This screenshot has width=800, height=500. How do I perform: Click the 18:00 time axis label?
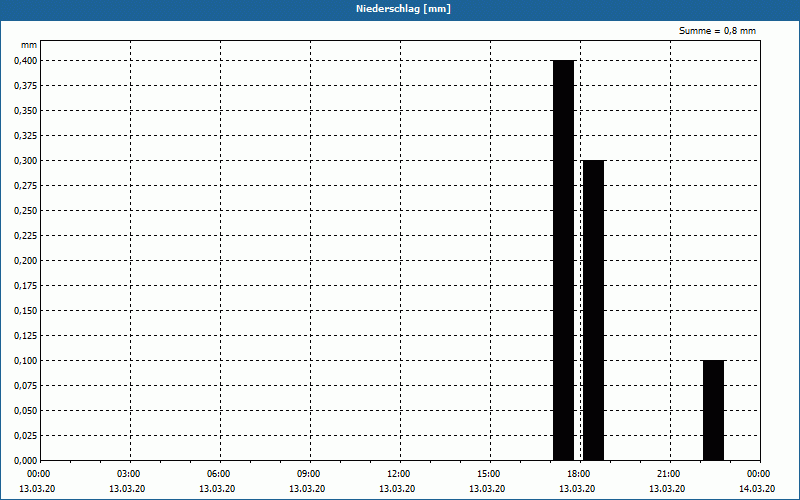(x=579, y=474)
